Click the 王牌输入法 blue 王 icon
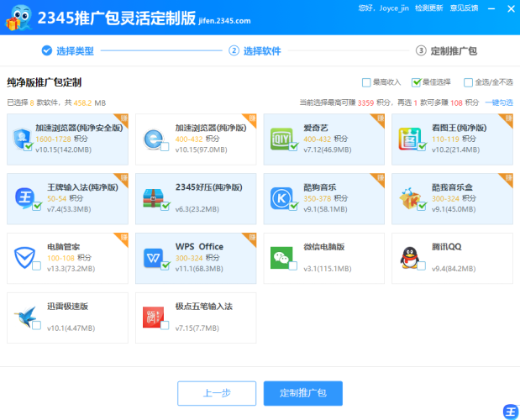 click(x=25, y=197)
